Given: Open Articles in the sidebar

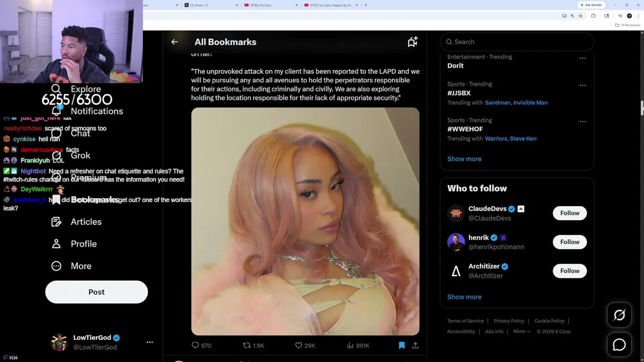Looking at the screenshot, I should click(86, 222).
